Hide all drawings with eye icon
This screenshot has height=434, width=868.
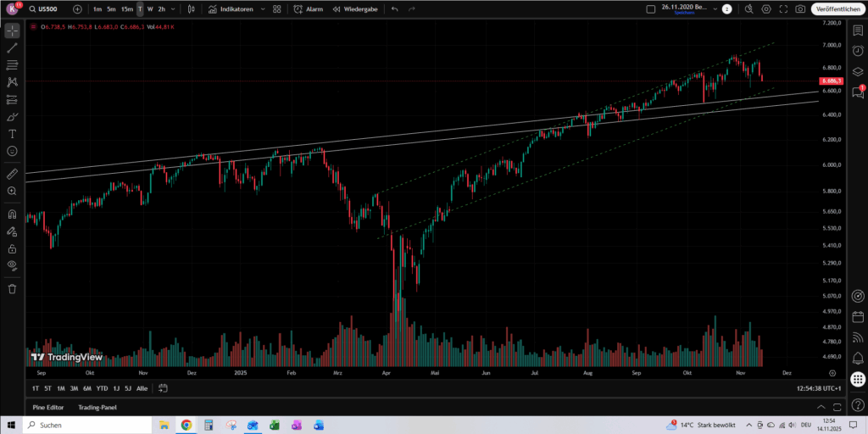tap(12, 265)
